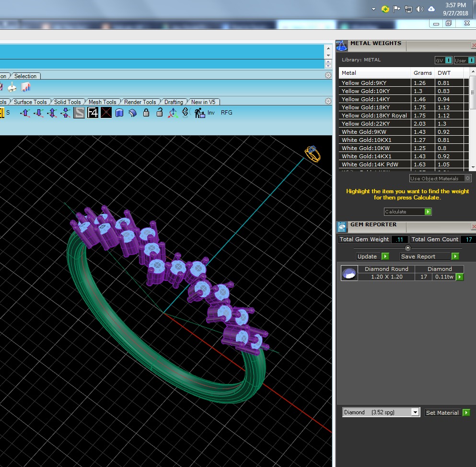Image resolution: width=476 pixels, height=467 pixels.
Task: Click the taskbar clock showing 3:57 PM
Action: [x=455, y=9]
